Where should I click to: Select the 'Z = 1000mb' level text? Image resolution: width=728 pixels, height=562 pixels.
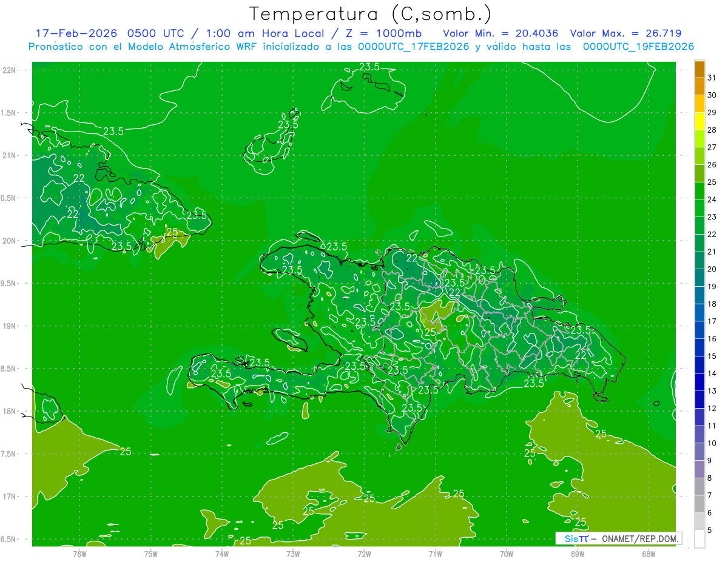pos(383,33)
